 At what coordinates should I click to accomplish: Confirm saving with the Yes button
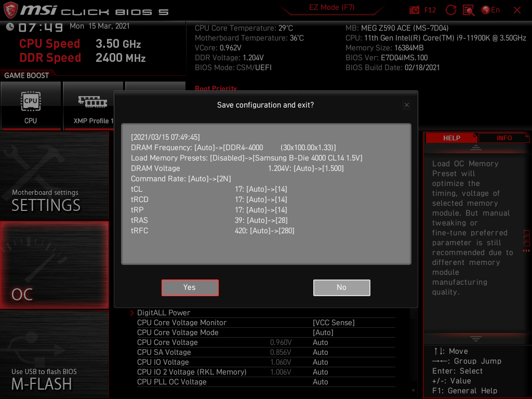click(x=190, y=288)
